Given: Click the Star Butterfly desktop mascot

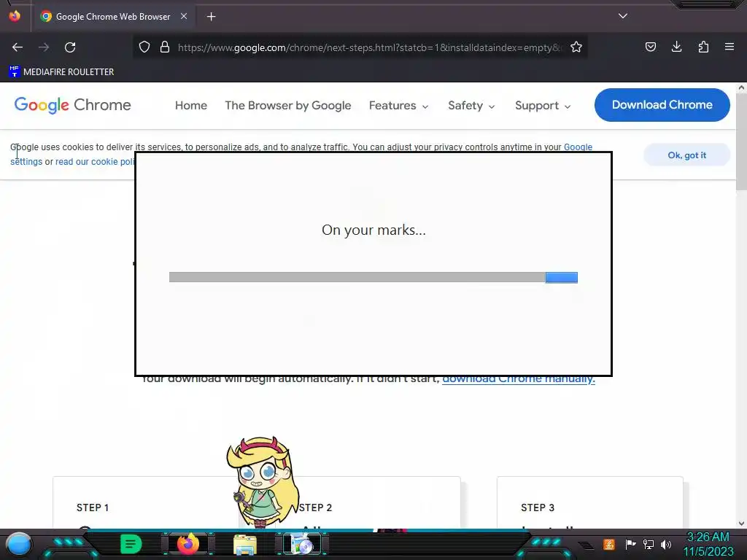Looking at the screenshot, I should 263,482.
